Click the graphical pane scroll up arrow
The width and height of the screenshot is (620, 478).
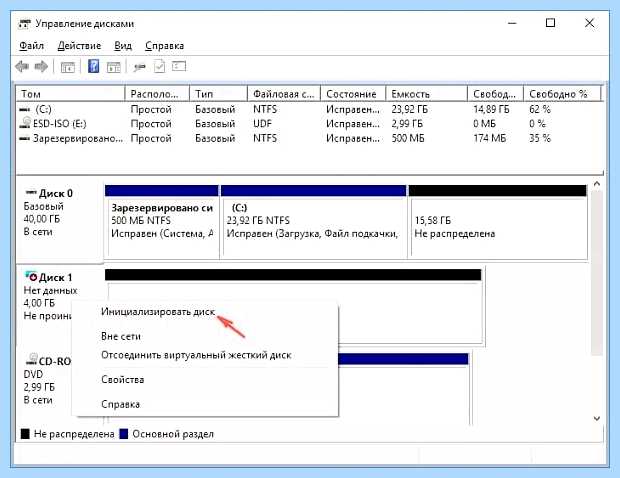[597, 184]
